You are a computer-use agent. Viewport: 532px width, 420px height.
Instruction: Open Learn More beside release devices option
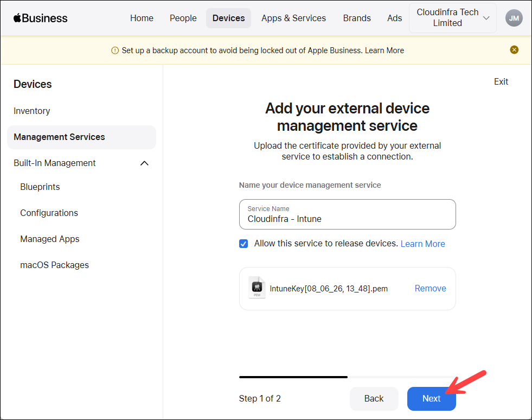coord(423,244)
